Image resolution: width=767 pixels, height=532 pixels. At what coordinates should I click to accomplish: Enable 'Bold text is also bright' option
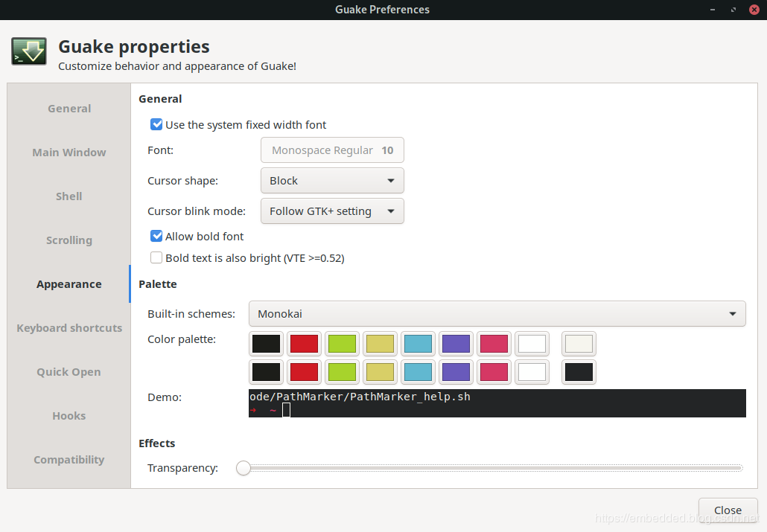(x=156, y=258)
